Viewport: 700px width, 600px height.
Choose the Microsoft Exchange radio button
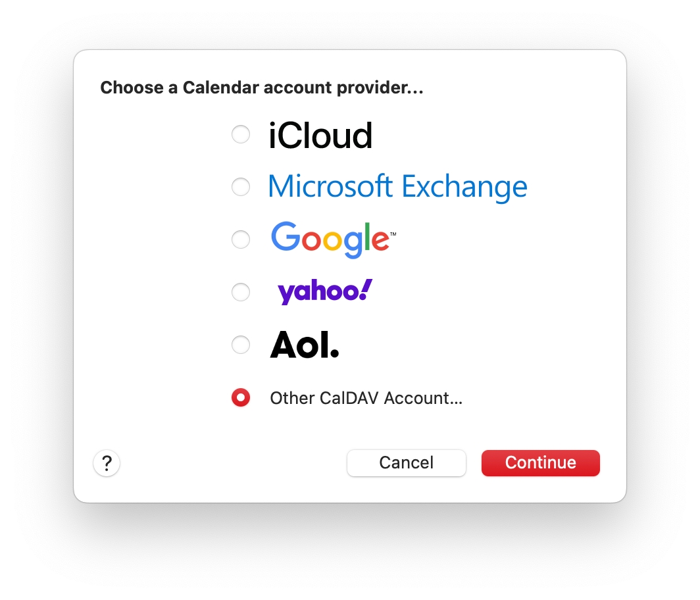pyautogui.click(x=241, y=187)
